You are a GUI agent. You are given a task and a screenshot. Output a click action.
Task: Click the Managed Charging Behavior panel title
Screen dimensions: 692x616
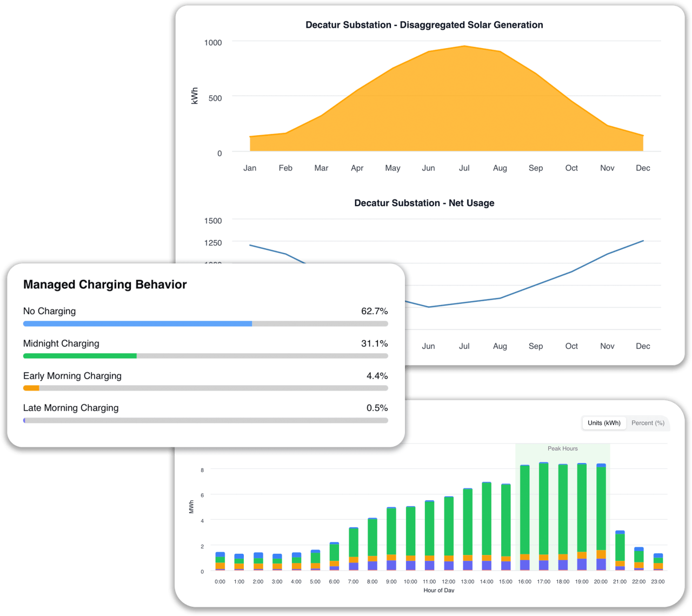[x=104, y=284]
